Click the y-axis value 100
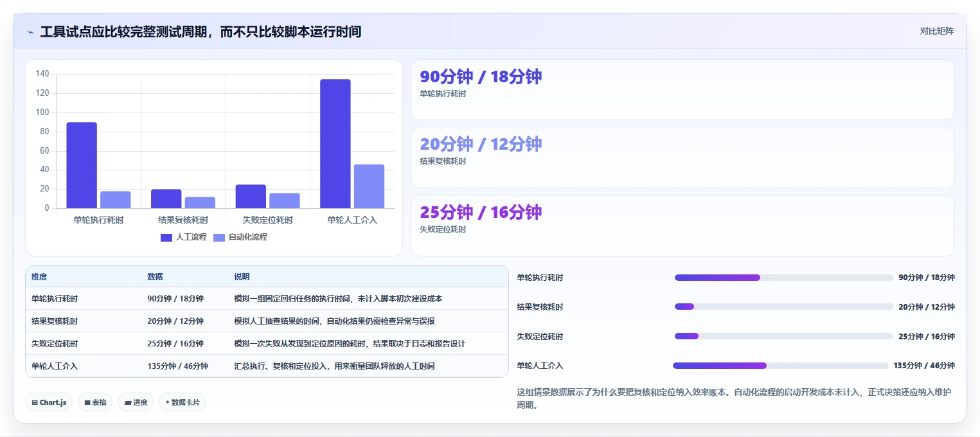 42,112
